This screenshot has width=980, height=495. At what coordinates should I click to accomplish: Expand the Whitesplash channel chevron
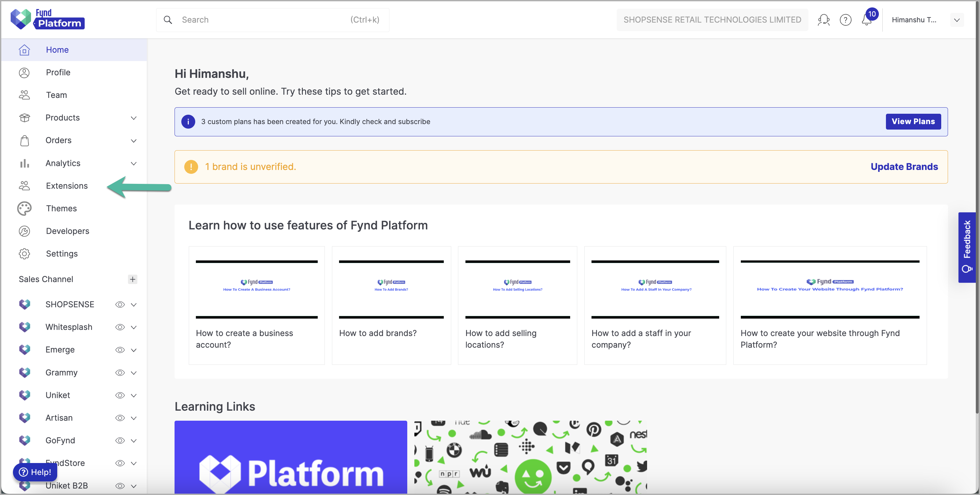pos(133,327)
